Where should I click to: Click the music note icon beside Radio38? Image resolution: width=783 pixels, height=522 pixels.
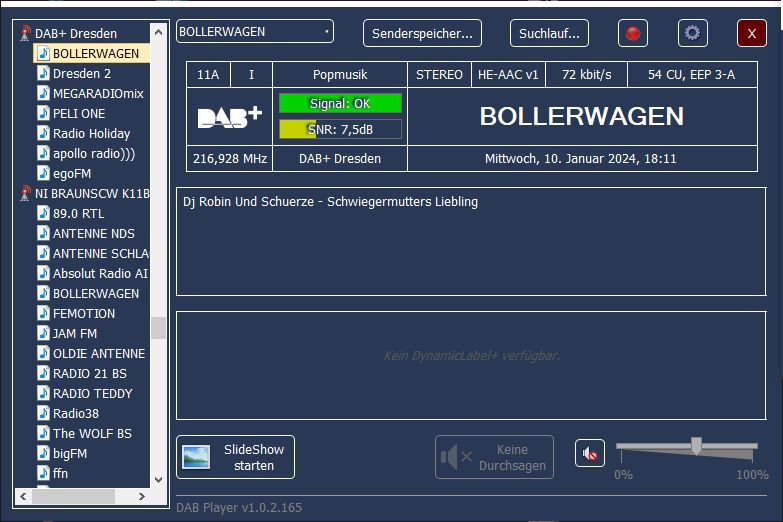pos(43,413)
